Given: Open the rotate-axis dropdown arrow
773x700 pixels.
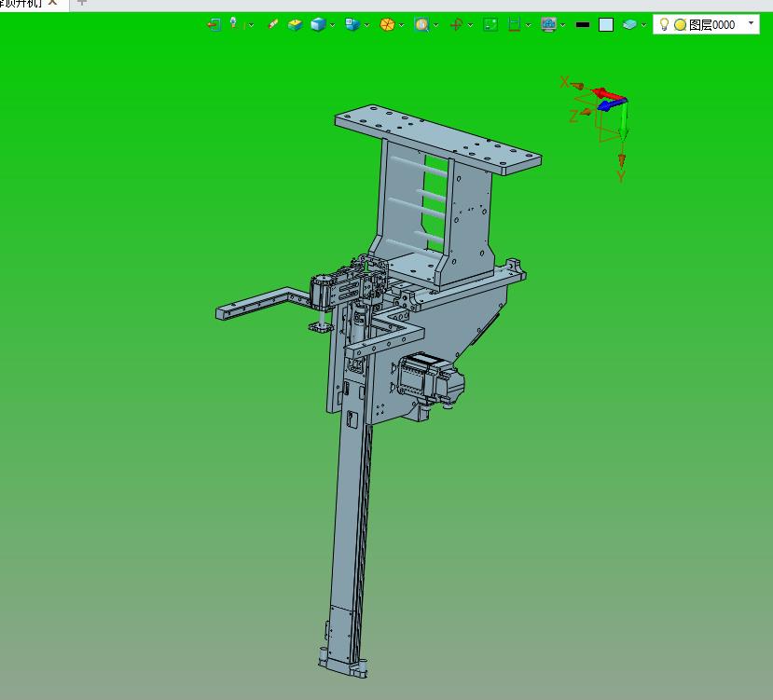Looking at the screenshot, I should tap(470, 24).
